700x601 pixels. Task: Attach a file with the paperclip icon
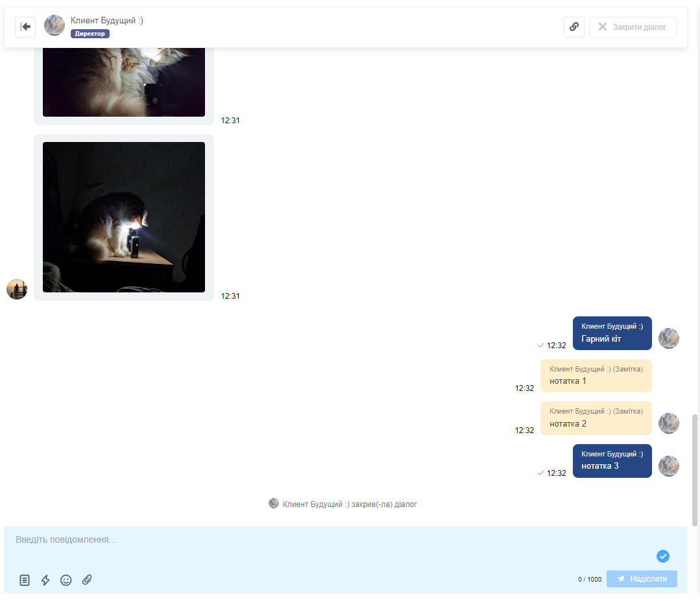(x=87, y=580)
